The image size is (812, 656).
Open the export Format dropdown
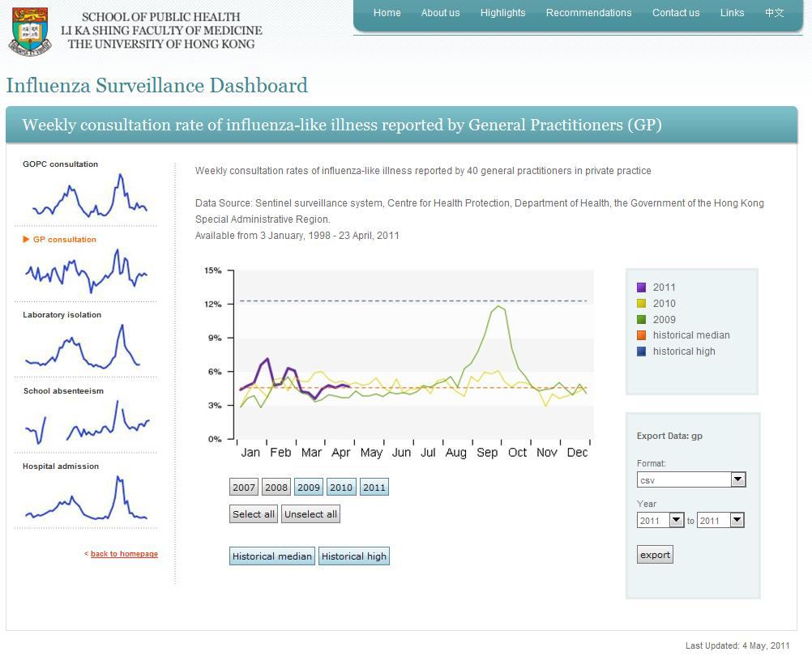(690, 480)
